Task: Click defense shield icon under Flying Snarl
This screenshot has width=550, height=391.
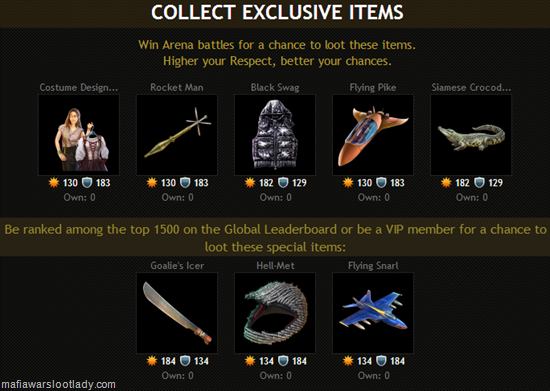Action: click(x=381, y=361)
